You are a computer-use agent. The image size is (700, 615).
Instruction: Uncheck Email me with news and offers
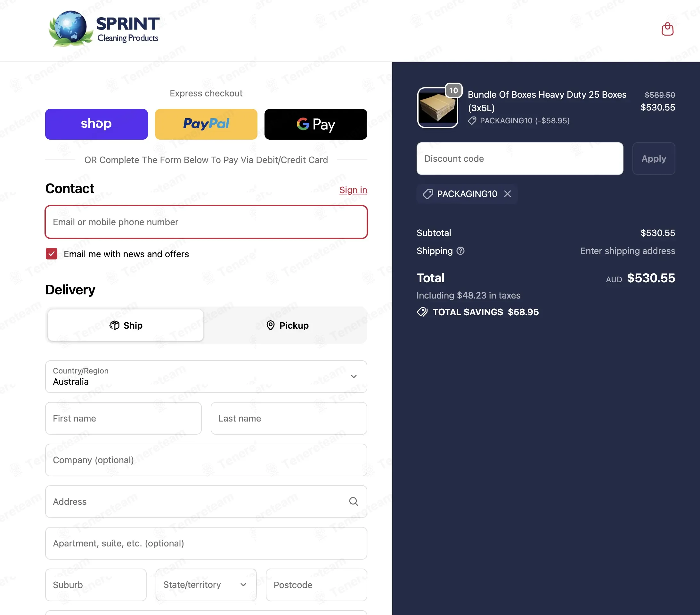tap(51, 254)
